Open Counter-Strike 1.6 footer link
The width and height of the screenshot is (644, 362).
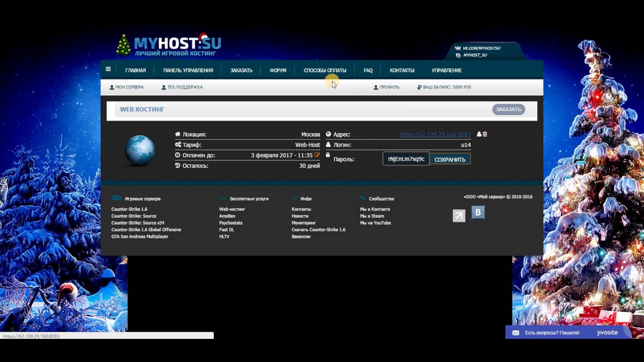[x=129, y=209]
